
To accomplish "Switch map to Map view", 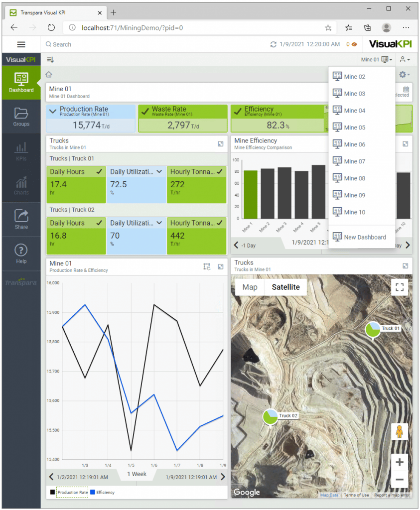I will [250, 287].
